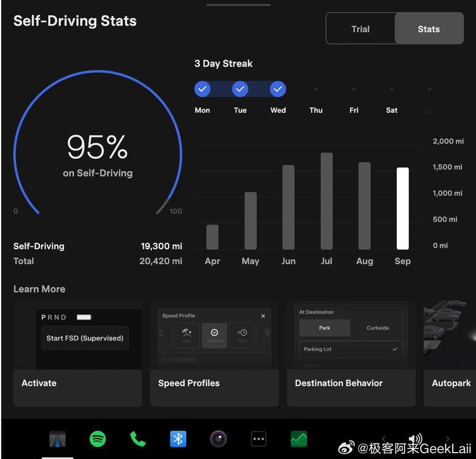The width and height of the screenshot is (476, 459).
Task: Tap Start FSD (Supervised) button
Action: coord(85,338)
